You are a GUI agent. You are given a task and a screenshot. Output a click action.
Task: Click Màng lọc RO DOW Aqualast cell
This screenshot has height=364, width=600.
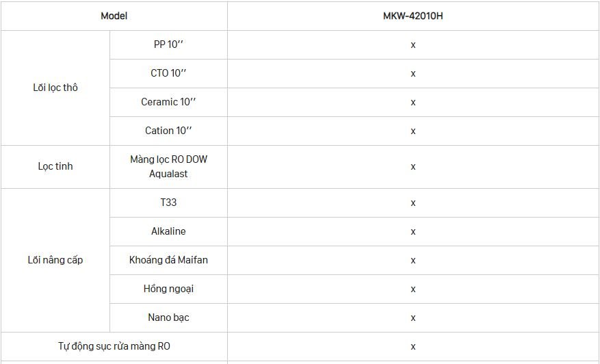click(x=168, y=167)
